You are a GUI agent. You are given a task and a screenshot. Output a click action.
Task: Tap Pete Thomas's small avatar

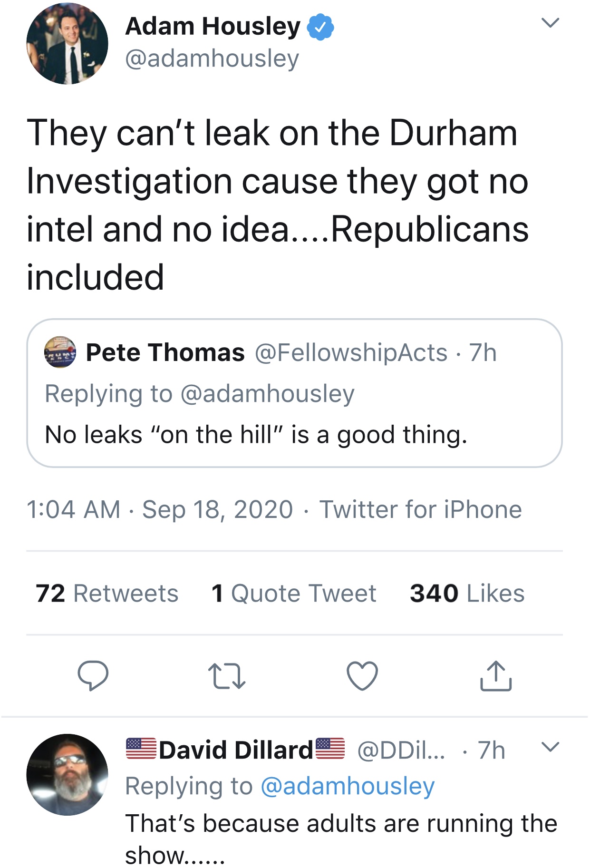click(x=60, y=352)
